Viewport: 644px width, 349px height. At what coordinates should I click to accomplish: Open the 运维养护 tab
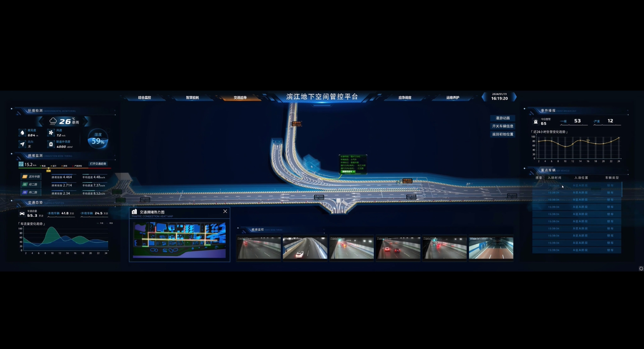[452, 98]
